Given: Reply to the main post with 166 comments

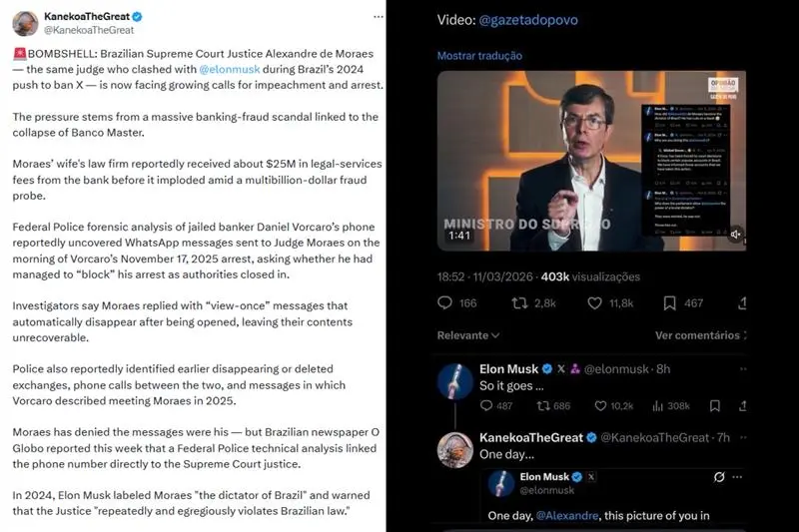Looking at the screenshot, I should (x=445, y=302).
